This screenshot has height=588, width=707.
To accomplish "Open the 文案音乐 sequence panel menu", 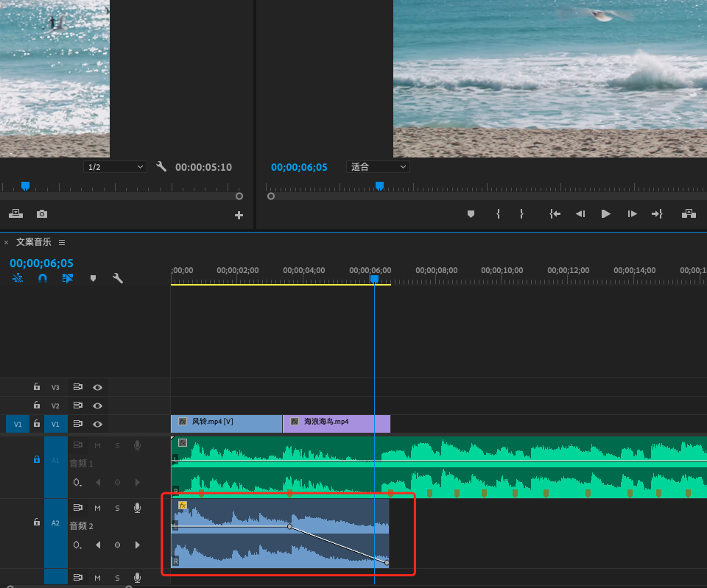I will (62, 242).
